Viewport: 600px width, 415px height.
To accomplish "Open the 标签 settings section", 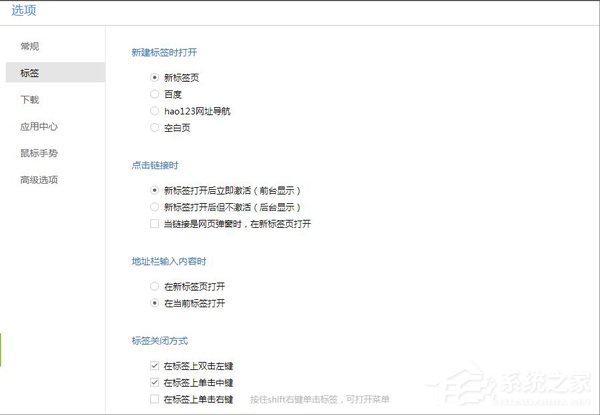I will (55, 73).
